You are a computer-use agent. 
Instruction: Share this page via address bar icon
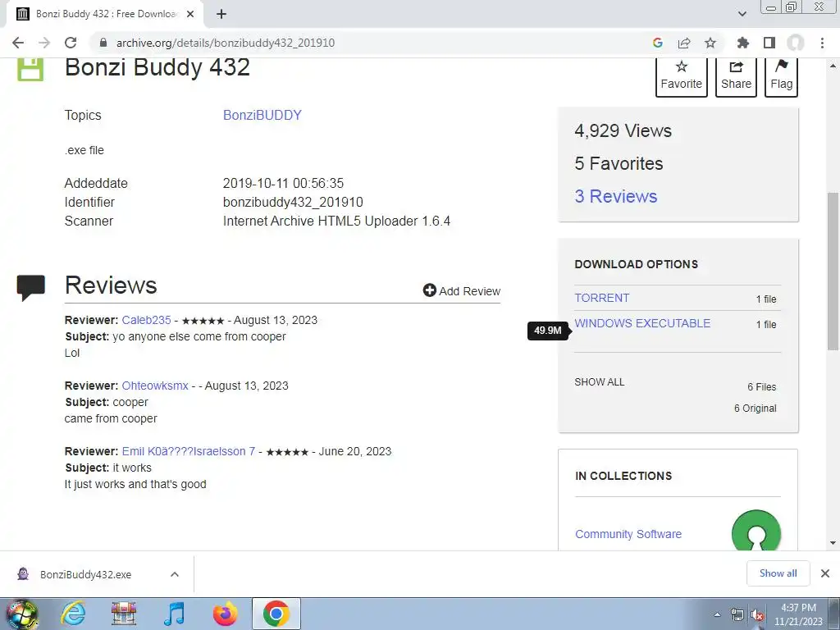684,43
